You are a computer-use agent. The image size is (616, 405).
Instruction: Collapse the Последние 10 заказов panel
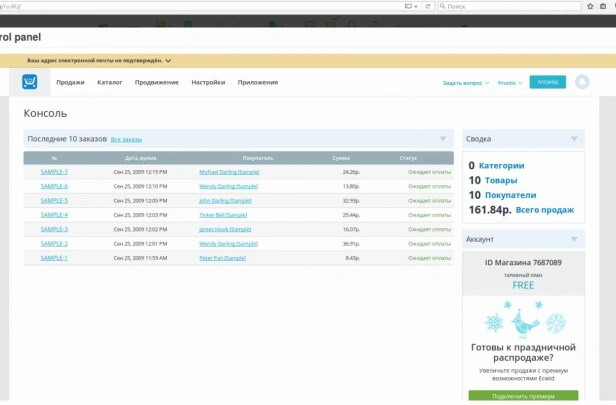[443, 139]
